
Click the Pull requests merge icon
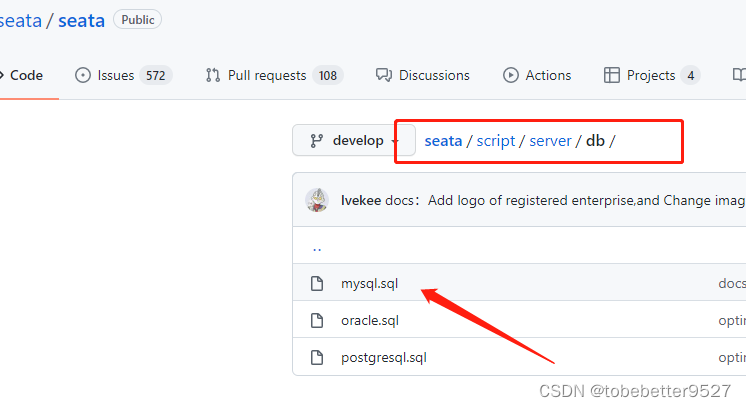coord(213,75)
